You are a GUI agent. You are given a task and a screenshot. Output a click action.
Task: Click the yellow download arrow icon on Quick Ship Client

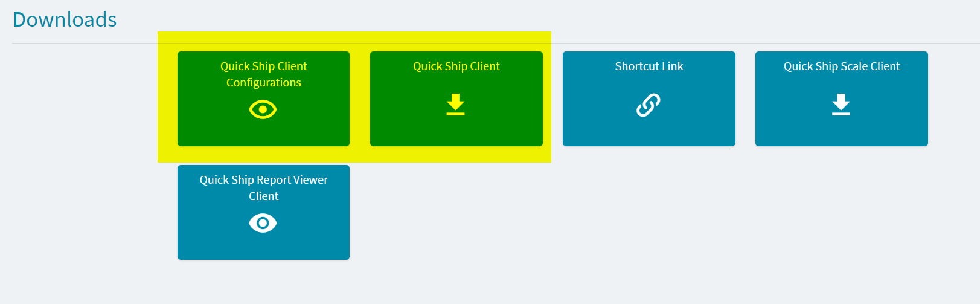click(x=456, y=105)
